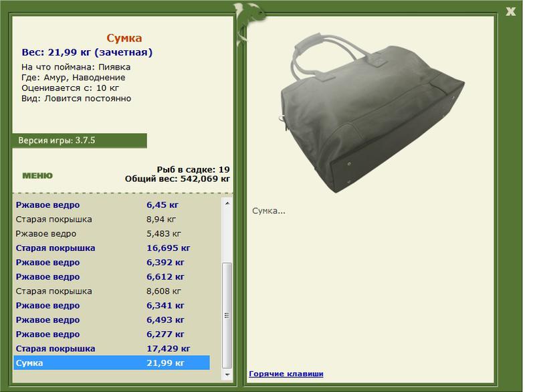The image size is (535, 392).
Task: Select Ржавое ведро 5,483 кг entry
Action: coord(112,233)
